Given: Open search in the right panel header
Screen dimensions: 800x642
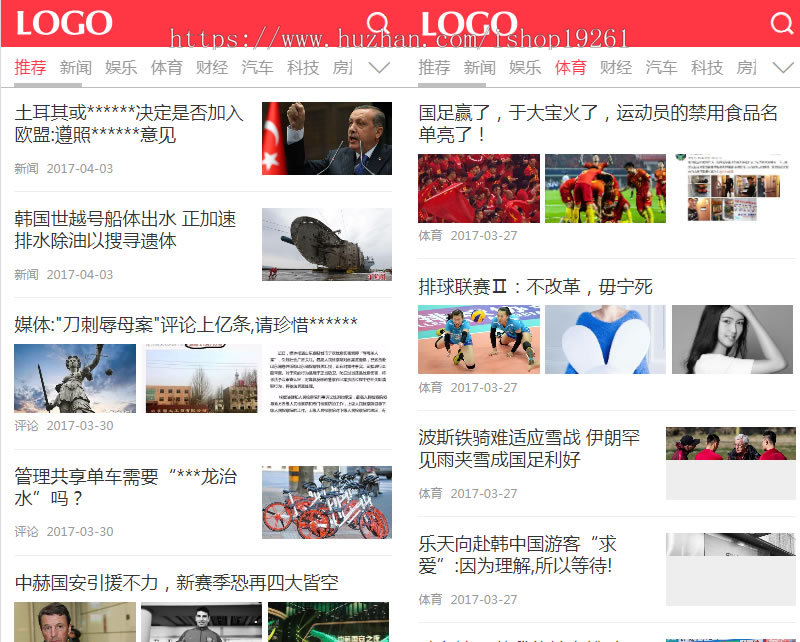Looking at the screenshot, I should (x=782, y=23).
